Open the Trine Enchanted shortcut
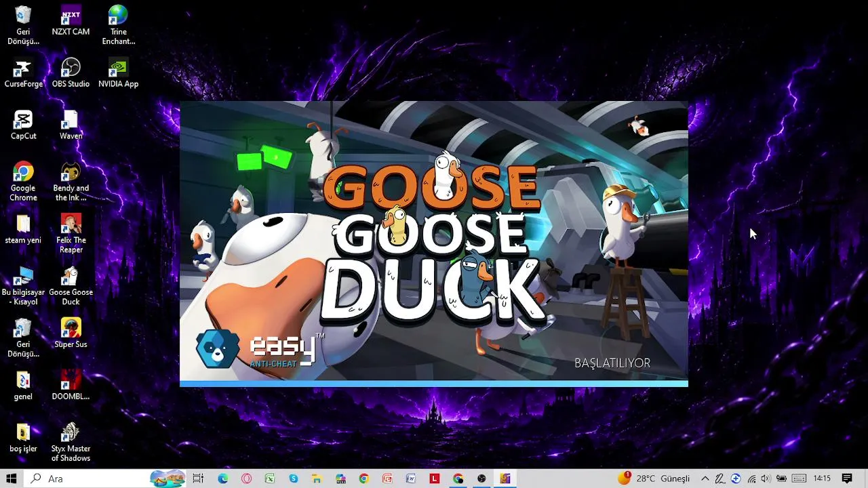This screenshot has height=488, width=868. (118, 25)
